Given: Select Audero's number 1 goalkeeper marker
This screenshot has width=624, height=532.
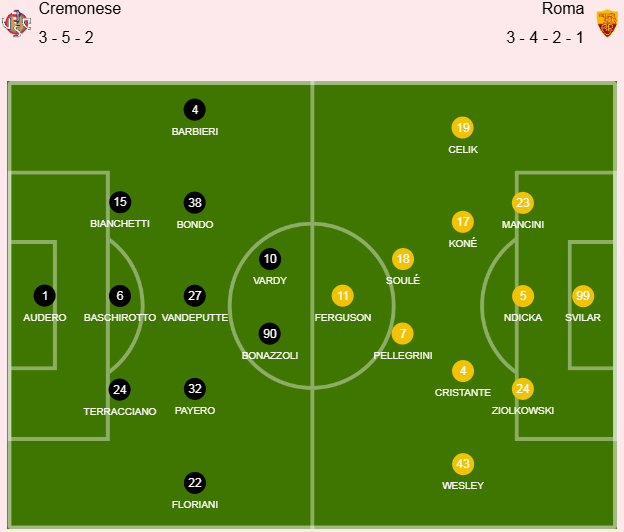Looking at the screenshot, I should tap(45, 296).
